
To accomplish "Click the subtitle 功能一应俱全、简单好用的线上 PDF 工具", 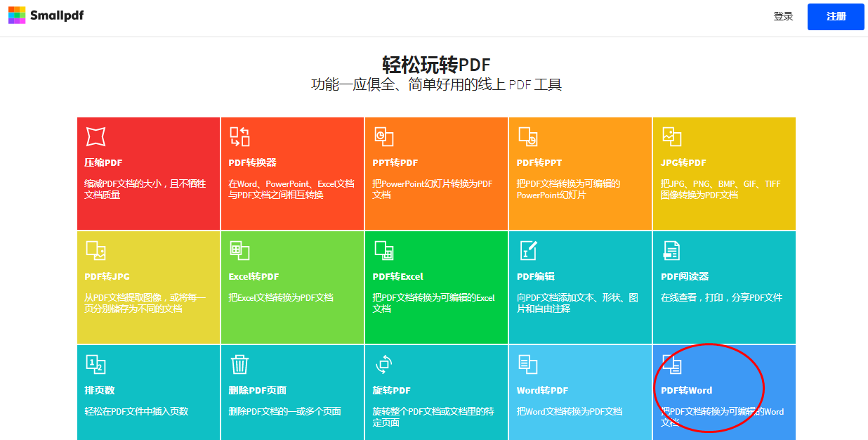I will point(436,85).
